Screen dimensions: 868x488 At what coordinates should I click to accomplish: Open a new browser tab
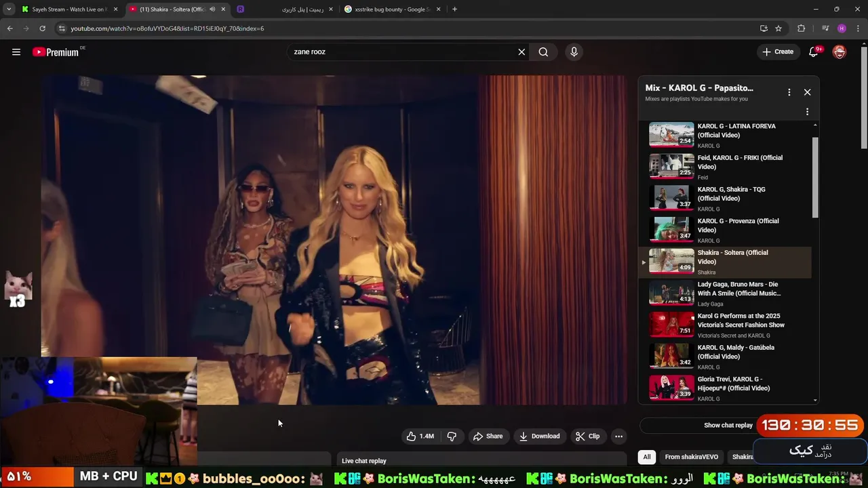point(454,9)
